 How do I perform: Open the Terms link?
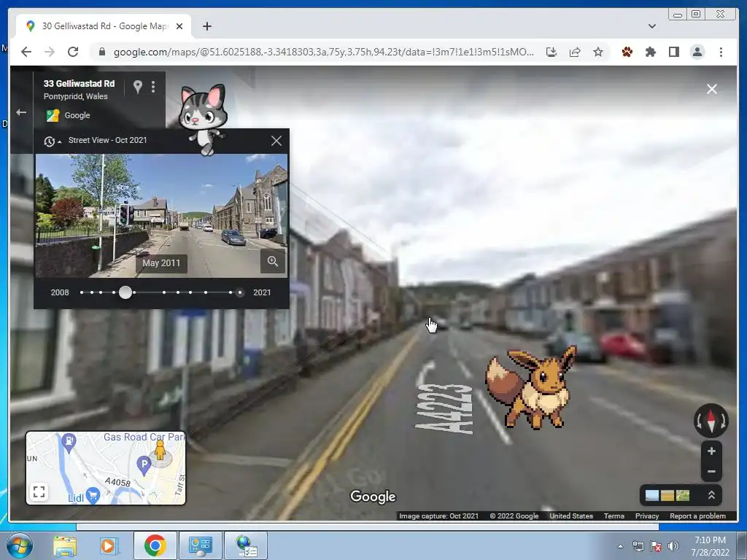click(x=614, y=516)
